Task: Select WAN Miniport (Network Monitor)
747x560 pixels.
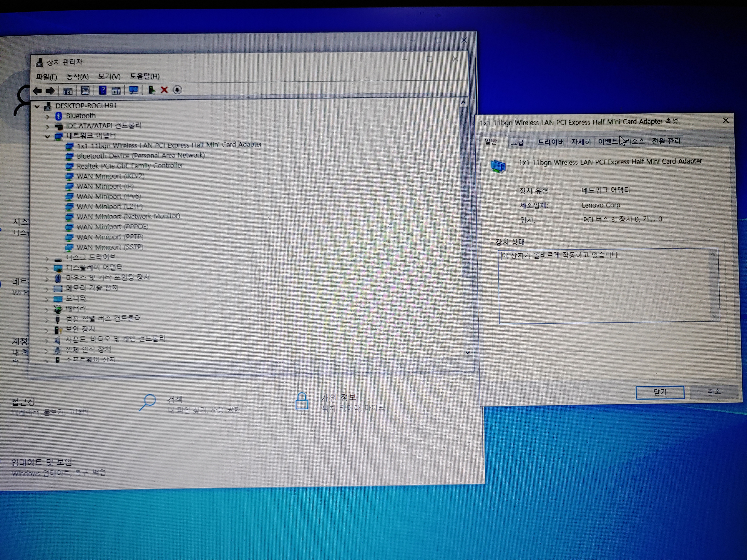Action: coord(128,216)
